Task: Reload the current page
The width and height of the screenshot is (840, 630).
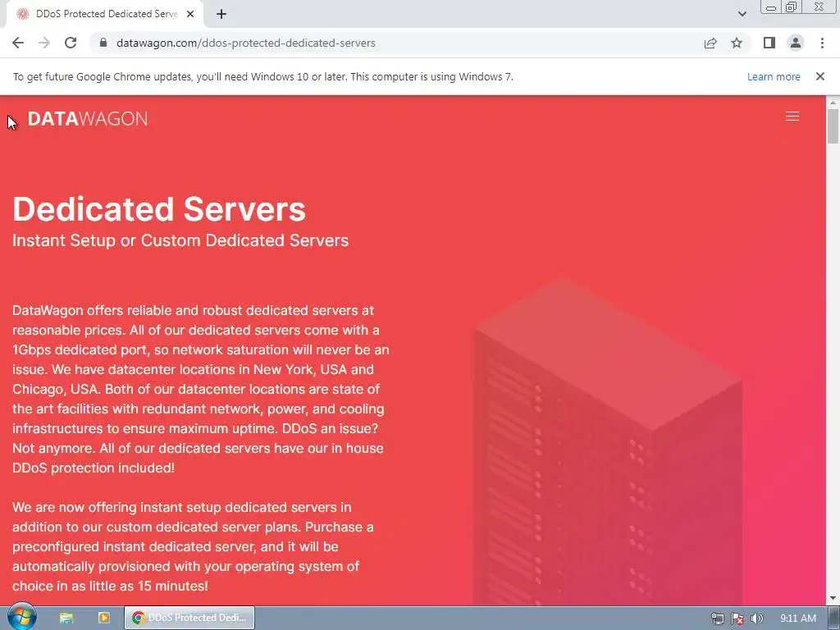Action: pos(71,43)
